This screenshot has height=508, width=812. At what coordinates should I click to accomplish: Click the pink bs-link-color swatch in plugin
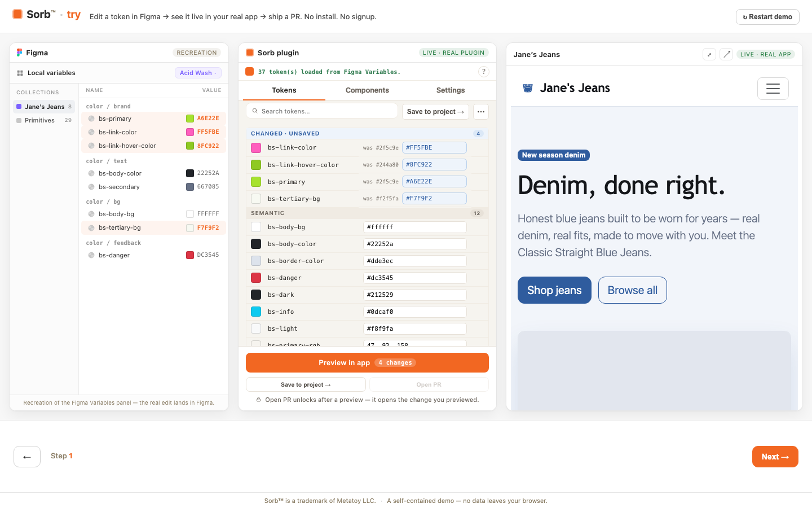pos(256,148)
